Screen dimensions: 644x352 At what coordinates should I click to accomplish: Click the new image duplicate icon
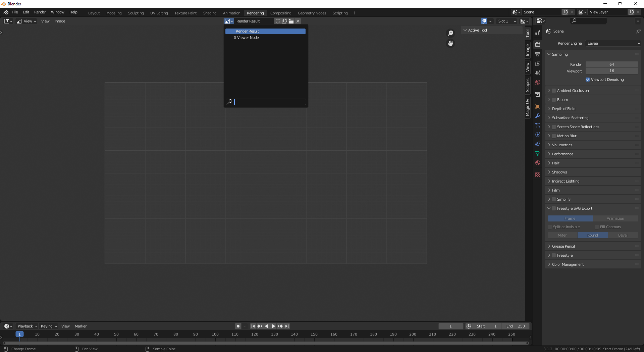tap(284, 21)
